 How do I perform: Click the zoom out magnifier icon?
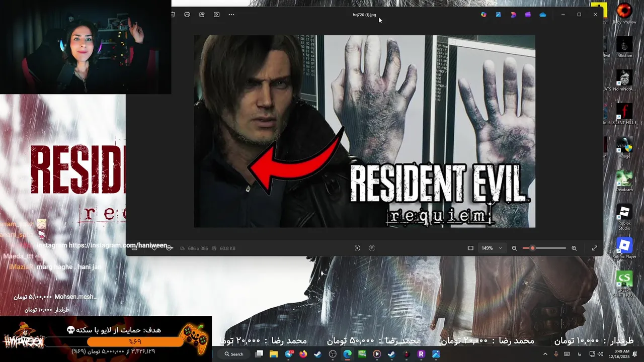pyautogui.click(x=514, y=248)
